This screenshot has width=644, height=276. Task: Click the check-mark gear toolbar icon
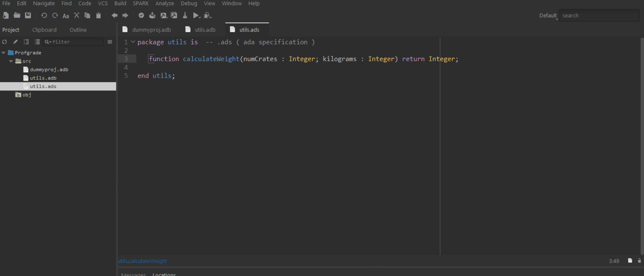(141, 15)
